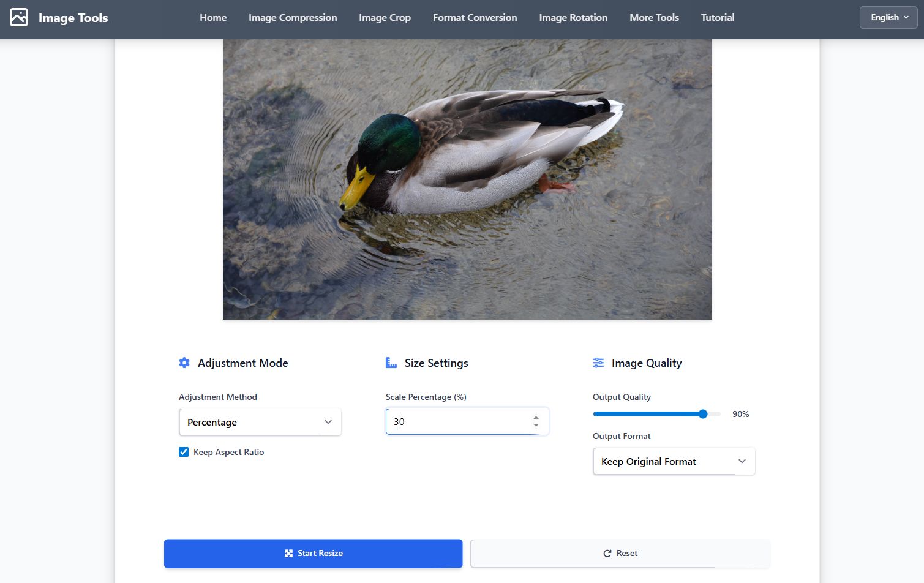Click the Image Quality sliders icon
Viewport: 924px width, 583px height.
tap(598, 363)
